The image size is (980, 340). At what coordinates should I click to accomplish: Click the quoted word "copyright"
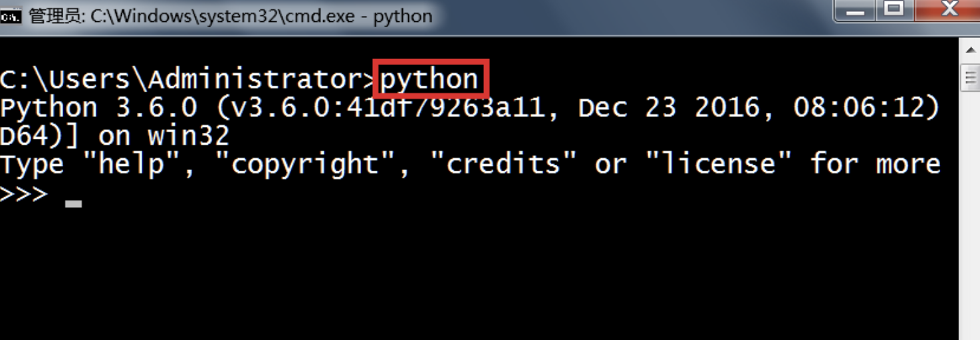305,164
